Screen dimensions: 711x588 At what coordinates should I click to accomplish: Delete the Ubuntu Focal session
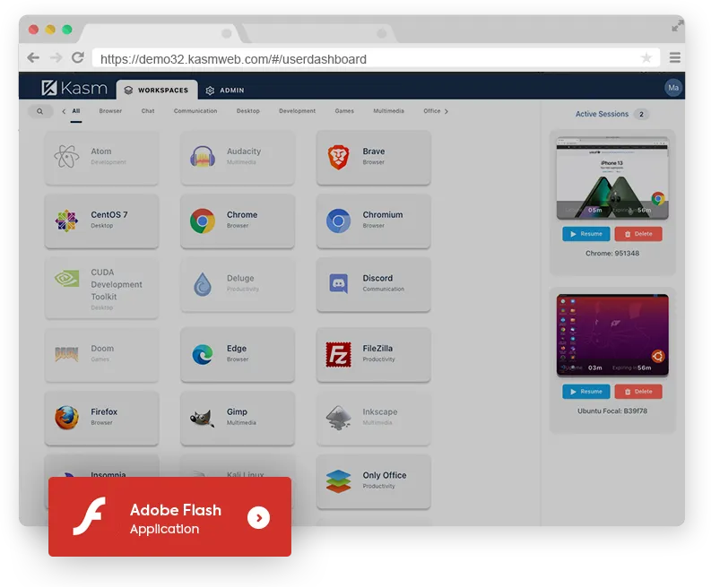(x=638, y=392)
